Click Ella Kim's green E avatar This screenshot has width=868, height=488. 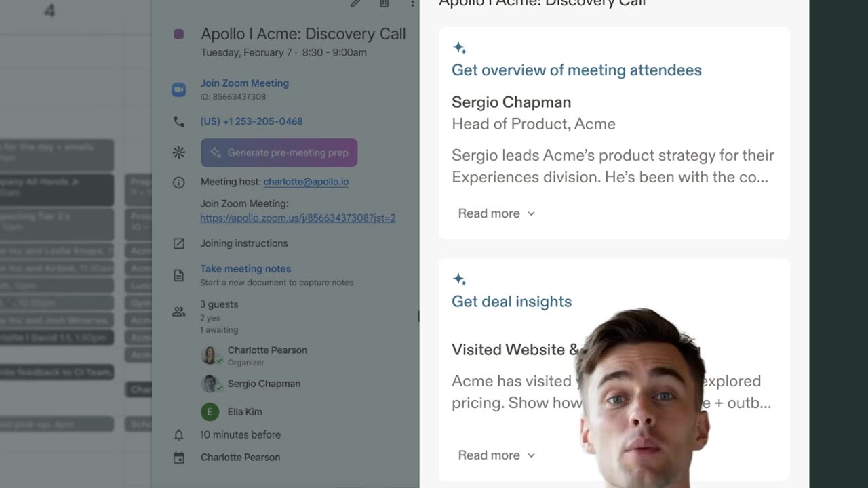pyautogui.click(x=210, y=411)
